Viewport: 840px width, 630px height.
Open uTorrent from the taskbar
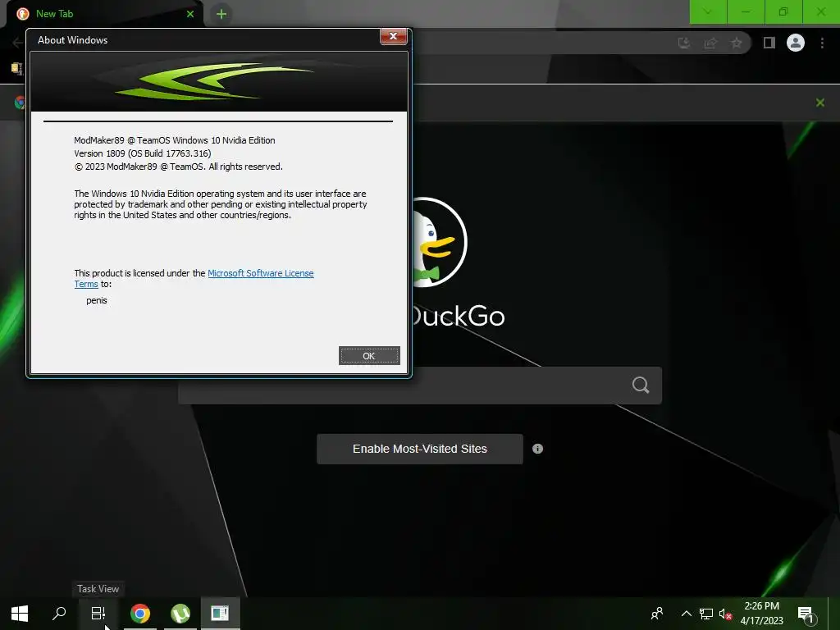180,614
